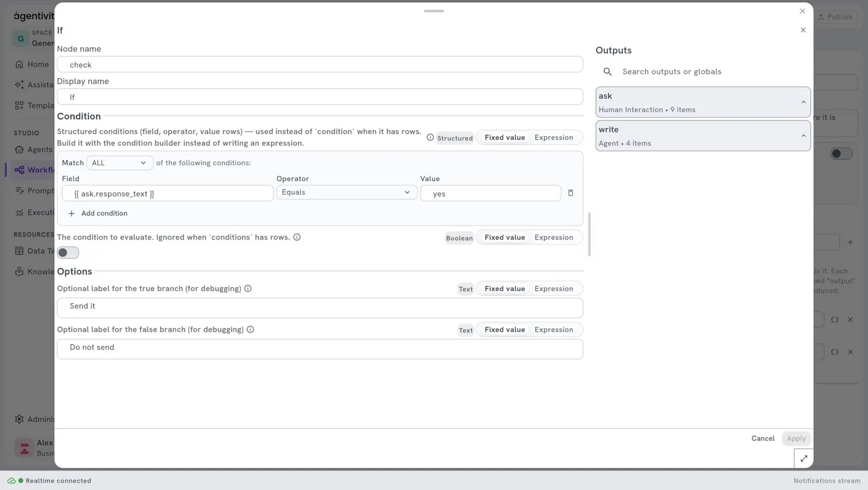Expand the dialog with the diagonal arrows icon

pos(803,459)
